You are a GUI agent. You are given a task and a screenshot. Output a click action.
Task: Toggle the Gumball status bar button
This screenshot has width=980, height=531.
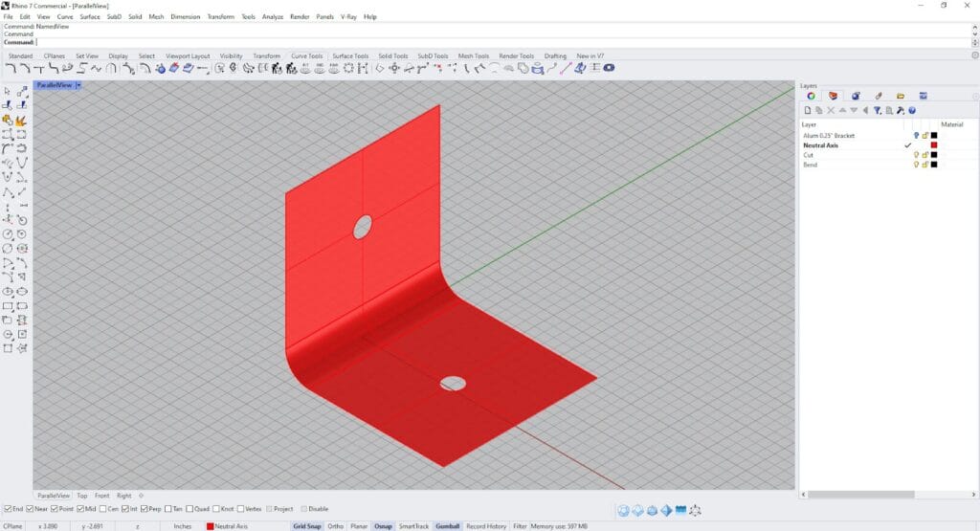coord(447,526)
